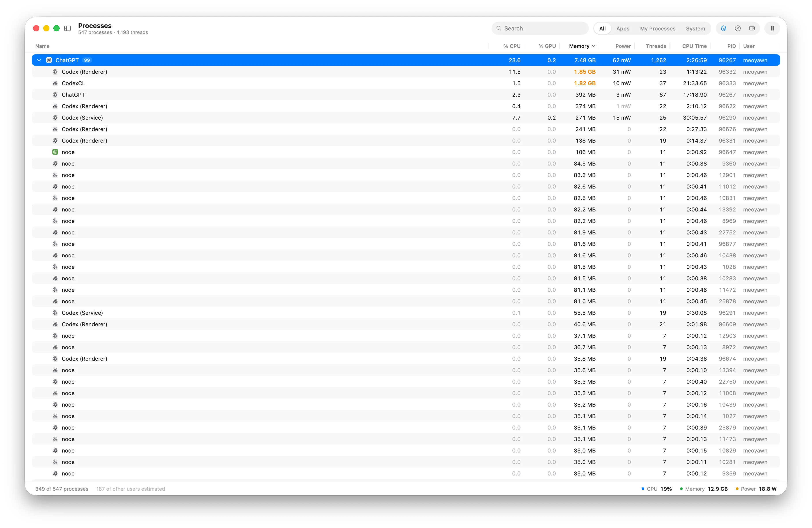Viewport: 812px width, 528px height.
Task: Click the green node icon for PID 96647
Action: 55,152
